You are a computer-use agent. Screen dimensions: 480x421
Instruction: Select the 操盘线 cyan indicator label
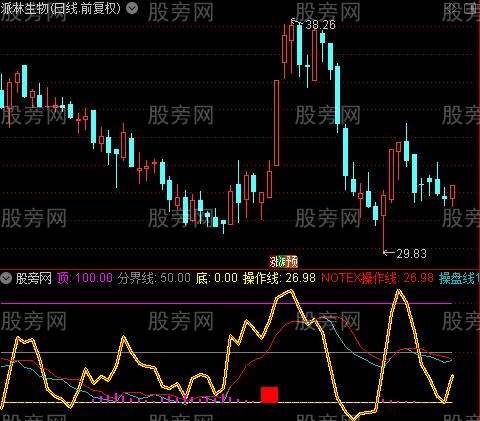coord(459,278)
